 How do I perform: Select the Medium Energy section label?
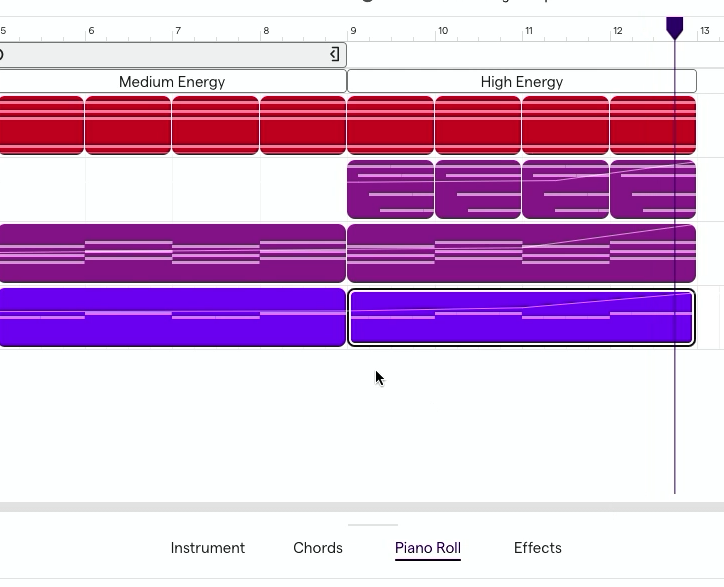coord(172,82)
